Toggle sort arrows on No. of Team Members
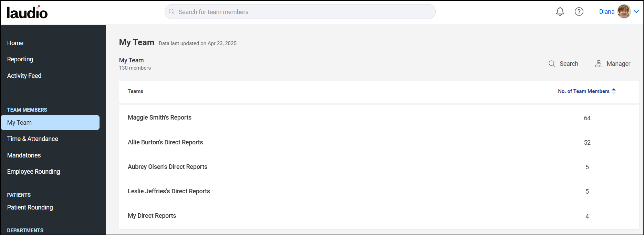The width and height of the screenshot is (644, 235). (614, 91)
